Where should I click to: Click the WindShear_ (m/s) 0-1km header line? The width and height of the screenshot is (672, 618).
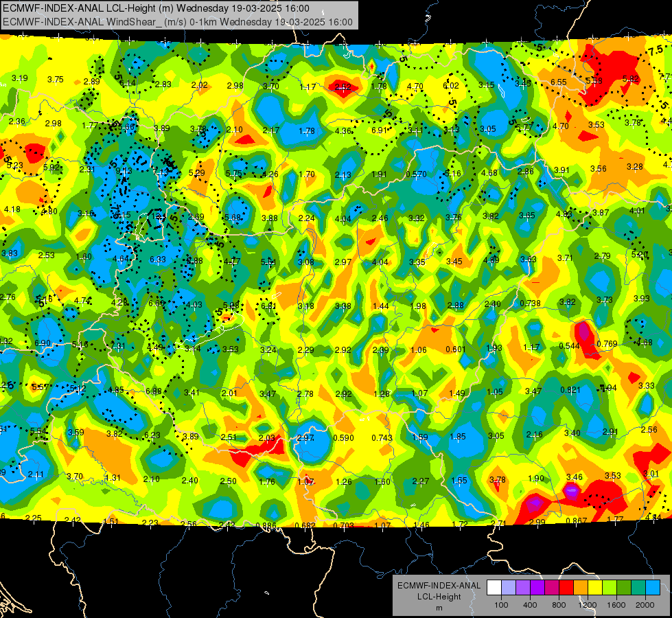(178, 22)
